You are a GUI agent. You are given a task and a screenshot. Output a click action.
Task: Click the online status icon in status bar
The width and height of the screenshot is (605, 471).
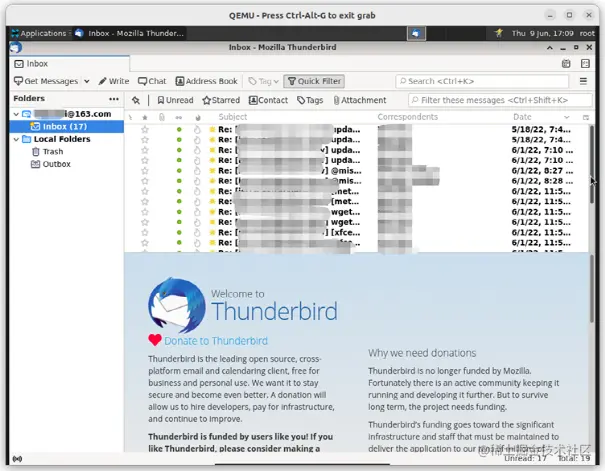click(x=17, y=459)
